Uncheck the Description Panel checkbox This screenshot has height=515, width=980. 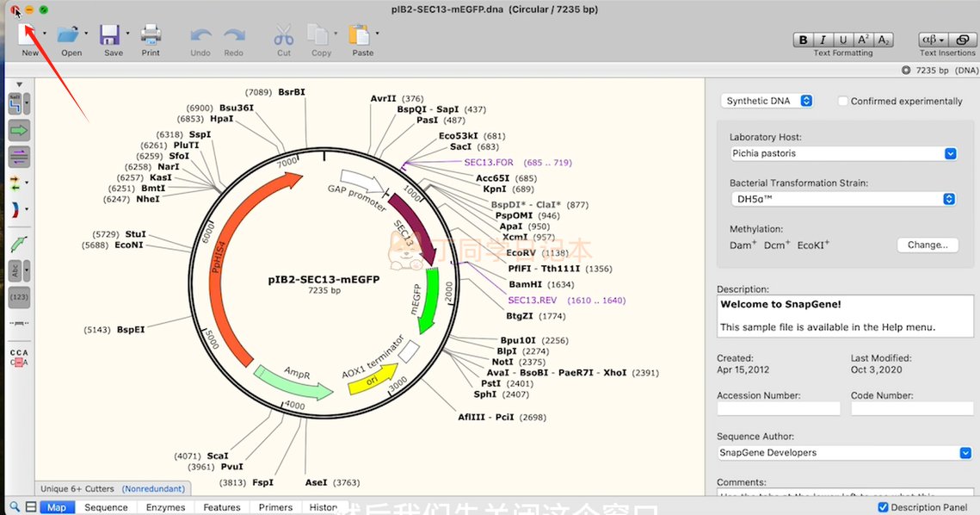click(883, 507)
